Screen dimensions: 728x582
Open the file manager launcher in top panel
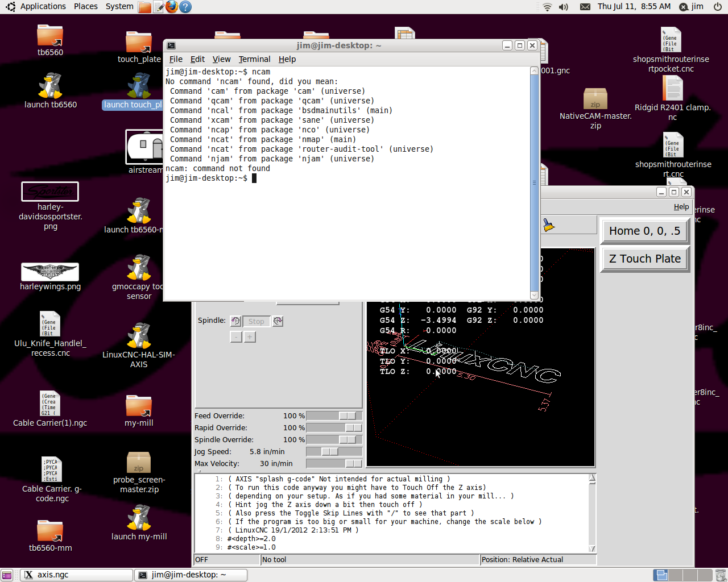[x=145, y=7]
